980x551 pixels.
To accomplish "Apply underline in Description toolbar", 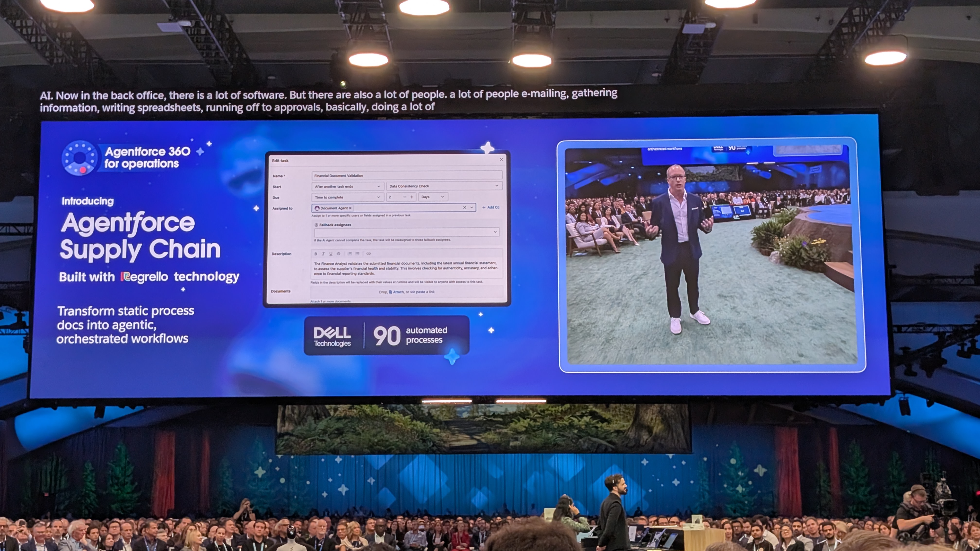I will (x=331, y=254).
